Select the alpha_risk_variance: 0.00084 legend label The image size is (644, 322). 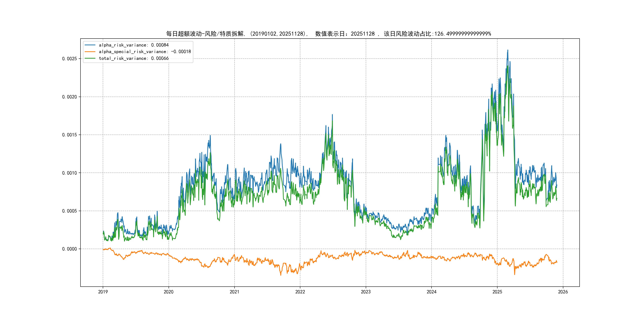(x=134, y=45)
